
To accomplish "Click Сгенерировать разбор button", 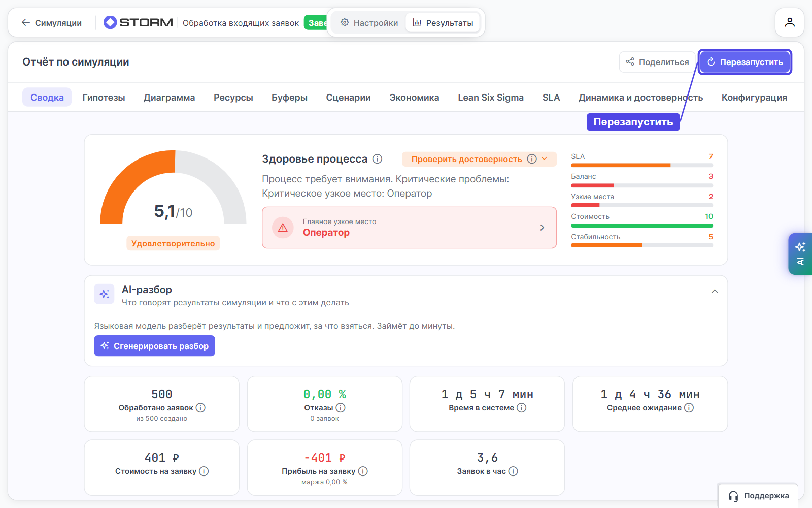I will pyautogui.click(x=154, y=346).
